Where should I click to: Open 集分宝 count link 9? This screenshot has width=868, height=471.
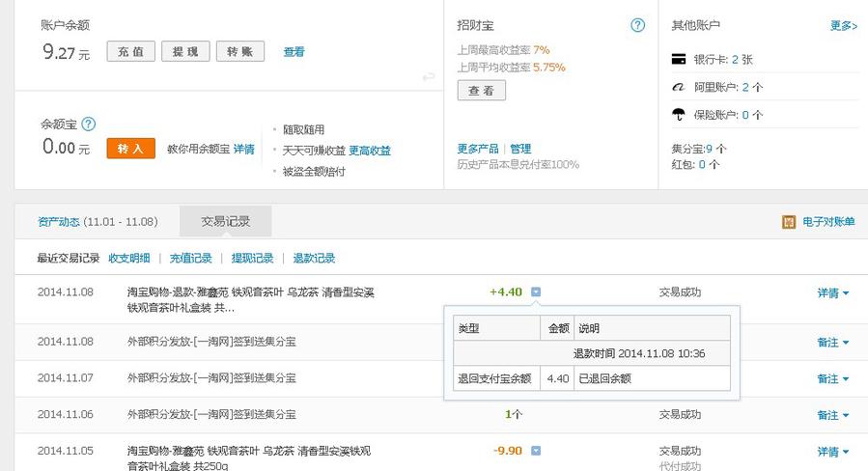[x=709, y=149]
